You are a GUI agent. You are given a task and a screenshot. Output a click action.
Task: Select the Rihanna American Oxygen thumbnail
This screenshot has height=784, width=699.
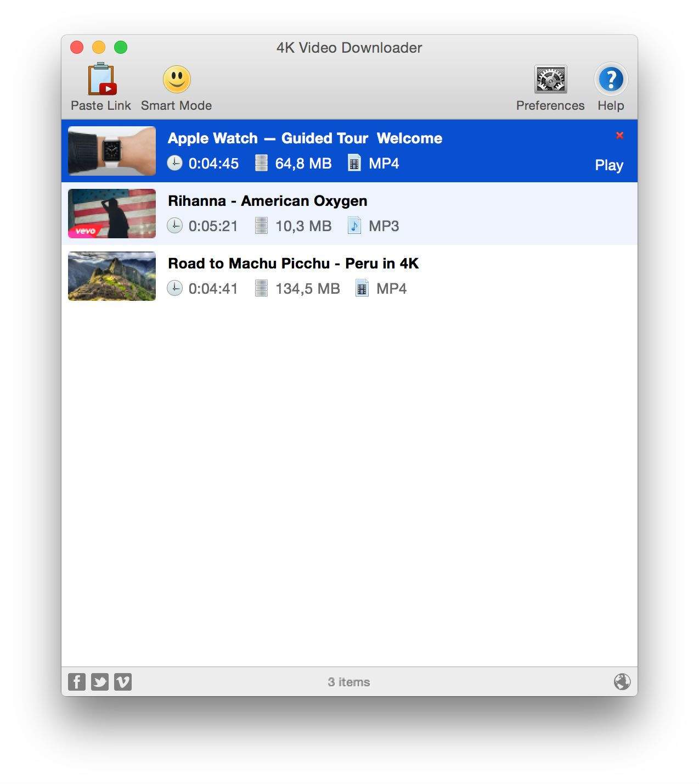[112, 214]
